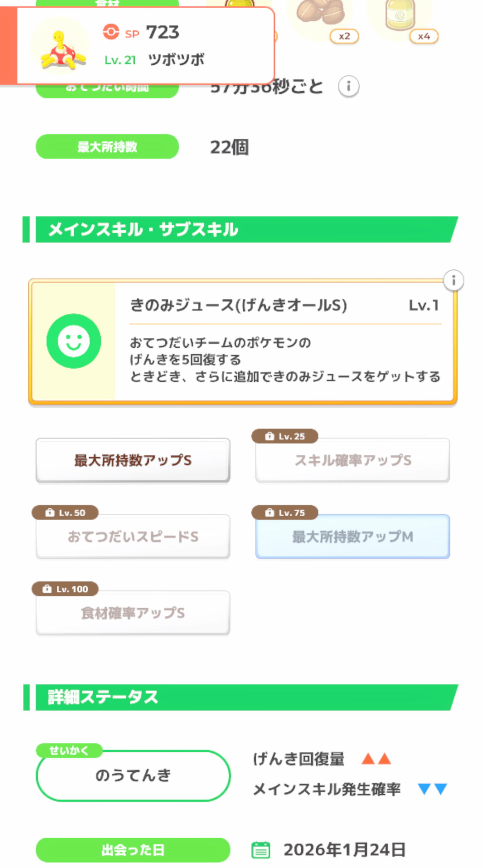Tap the green smiley main skill icon
The height and width of the screenshot is (868, 485).
coord(74,341)
